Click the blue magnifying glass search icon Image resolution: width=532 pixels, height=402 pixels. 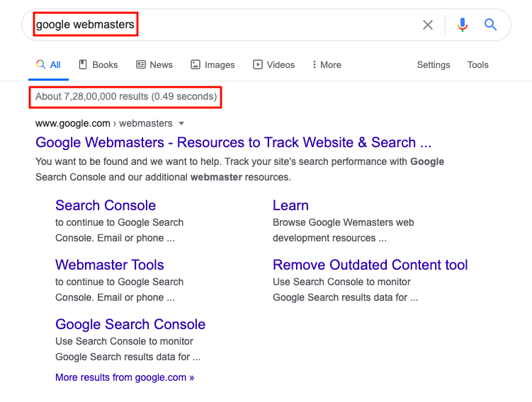[x=491, y=25]
